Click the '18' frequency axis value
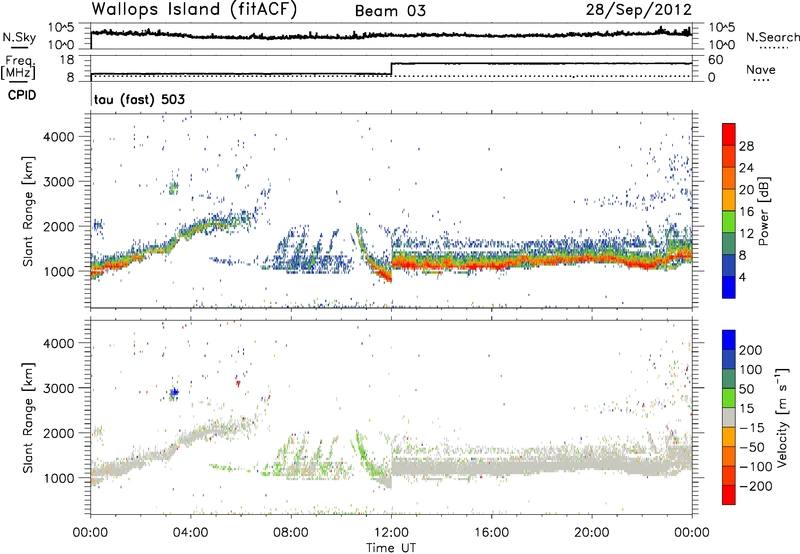This screenshot has width=800, height=554. 66,60
